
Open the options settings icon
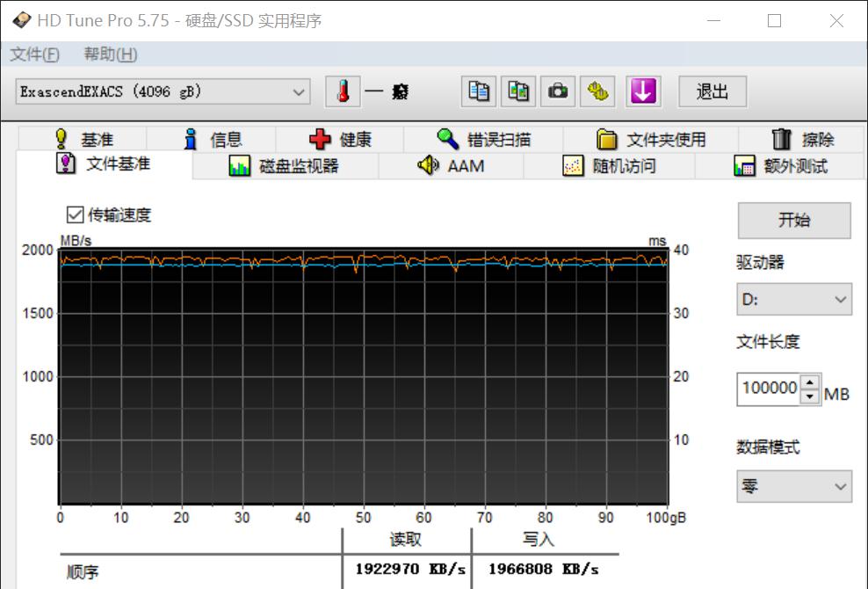tap(597, 91)
